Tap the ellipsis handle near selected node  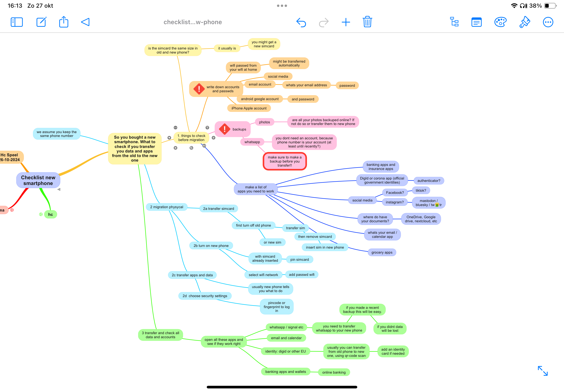(x=175, y=127)
